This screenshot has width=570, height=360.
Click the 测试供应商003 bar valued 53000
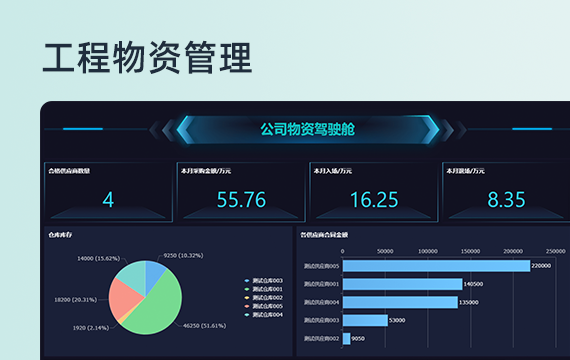(x=365, y=320)
